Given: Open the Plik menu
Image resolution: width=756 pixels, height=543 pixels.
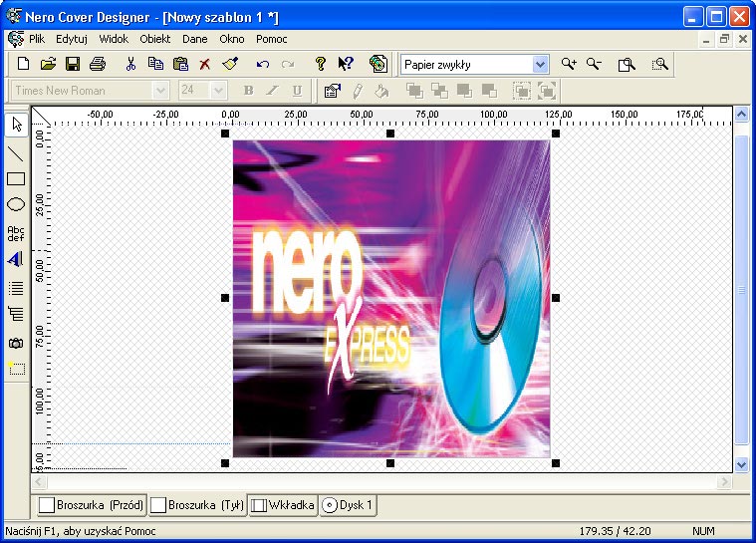Looking at the screenshot, I should pyautogui.click(x=37, y=39).
